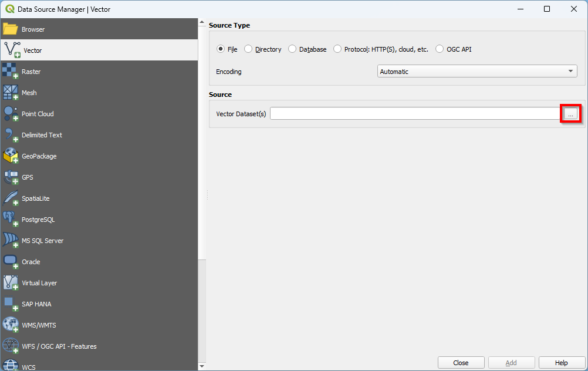Select the Directory radio button
Image resolution: width=588 pixels, height=371 pixels.
[248, 49]
